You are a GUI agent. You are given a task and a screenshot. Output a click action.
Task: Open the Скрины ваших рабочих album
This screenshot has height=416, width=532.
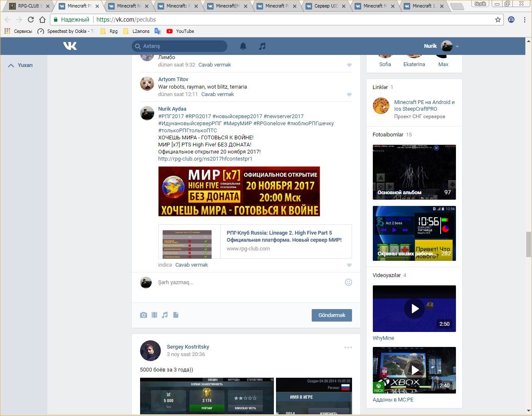[414, 233]
